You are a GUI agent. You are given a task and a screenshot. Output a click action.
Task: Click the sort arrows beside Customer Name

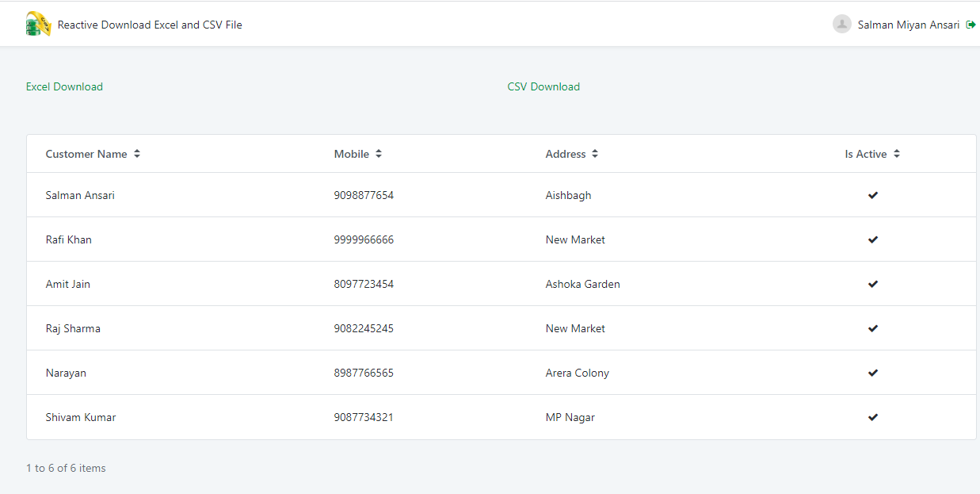click(137, 154)
